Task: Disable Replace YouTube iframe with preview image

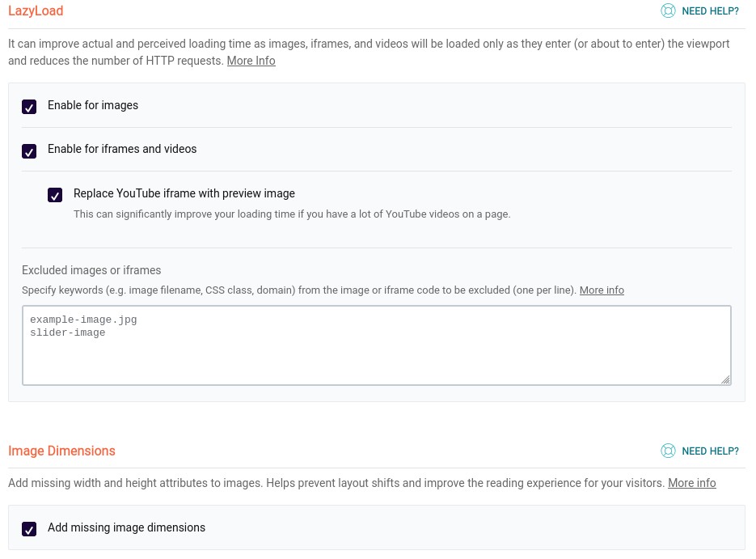Action: [55, 195]
